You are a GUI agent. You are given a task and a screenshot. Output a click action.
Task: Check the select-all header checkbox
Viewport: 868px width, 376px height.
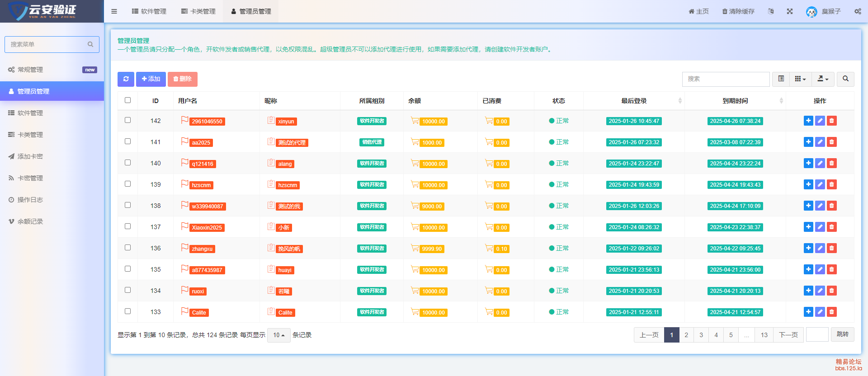pyautogui.click(x=127, y=100)
